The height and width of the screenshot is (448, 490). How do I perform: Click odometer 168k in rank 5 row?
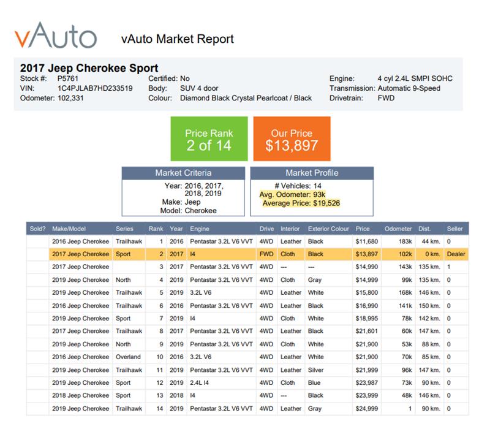pos(405,292)
